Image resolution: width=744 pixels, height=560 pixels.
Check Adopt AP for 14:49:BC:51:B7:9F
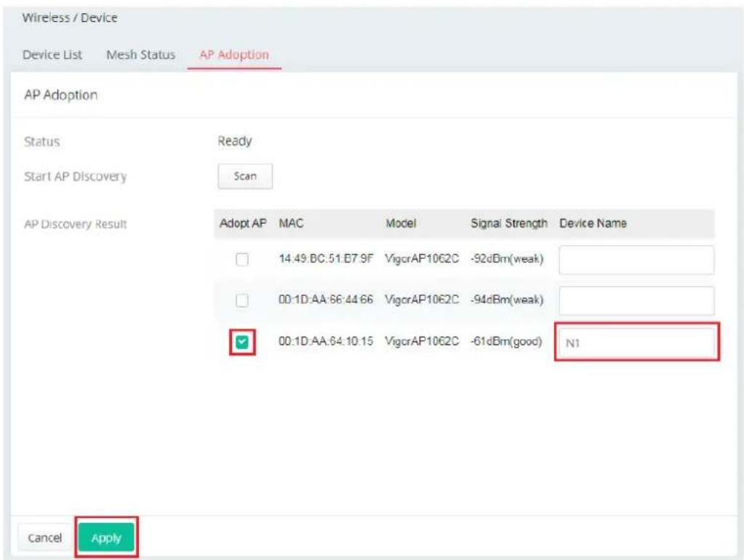pyautogui.click(x=242, y=259)
